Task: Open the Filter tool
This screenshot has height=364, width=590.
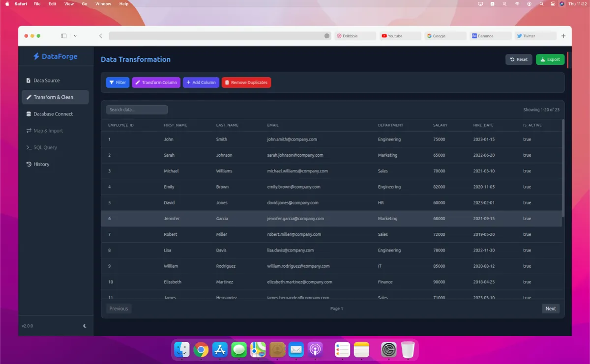Action: click(118, 82)
